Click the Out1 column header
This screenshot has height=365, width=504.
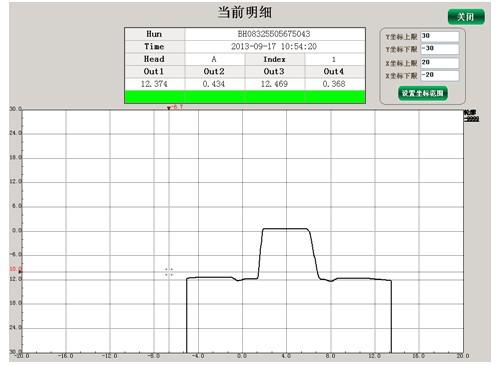154,72
